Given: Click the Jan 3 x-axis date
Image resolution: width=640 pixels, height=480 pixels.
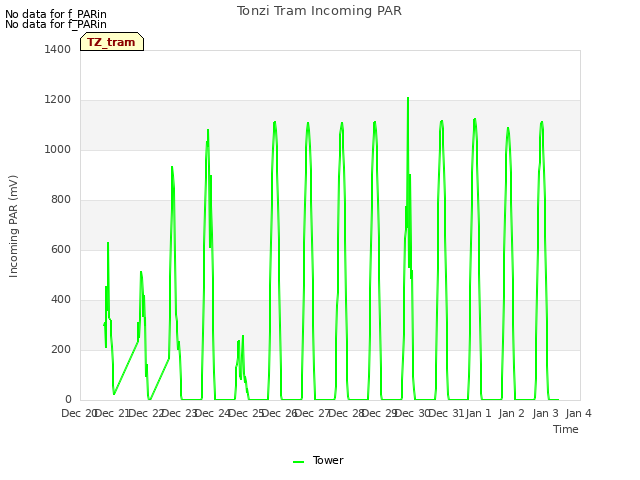Looking at the screenshot, I should coord(545,413).
